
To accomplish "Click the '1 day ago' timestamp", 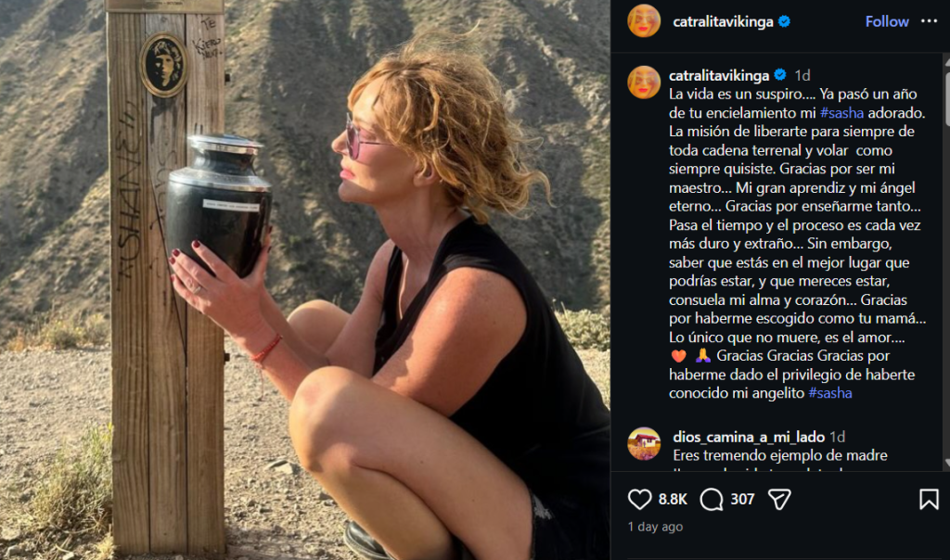I will 655,527.
